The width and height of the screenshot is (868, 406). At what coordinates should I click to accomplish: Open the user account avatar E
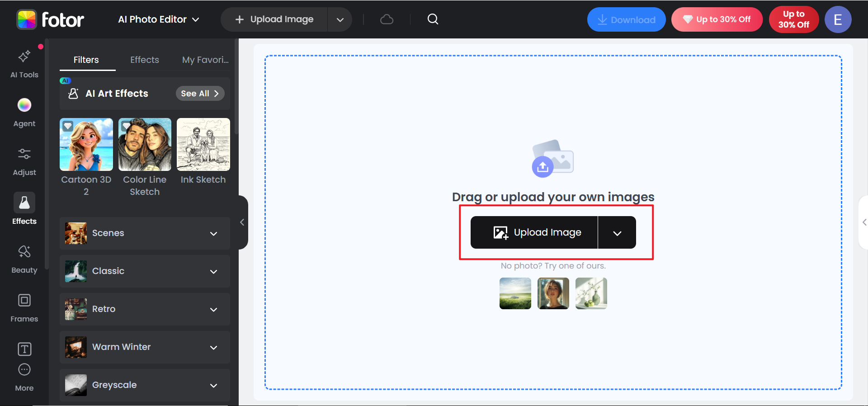(x=838, y=19)
